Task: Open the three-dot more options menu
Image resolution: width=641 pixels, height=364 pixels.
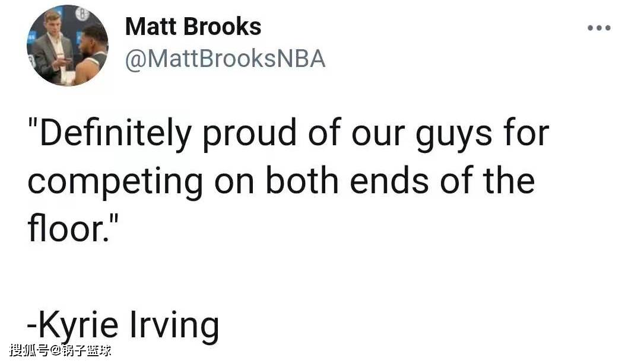Action: coord(599,28)
